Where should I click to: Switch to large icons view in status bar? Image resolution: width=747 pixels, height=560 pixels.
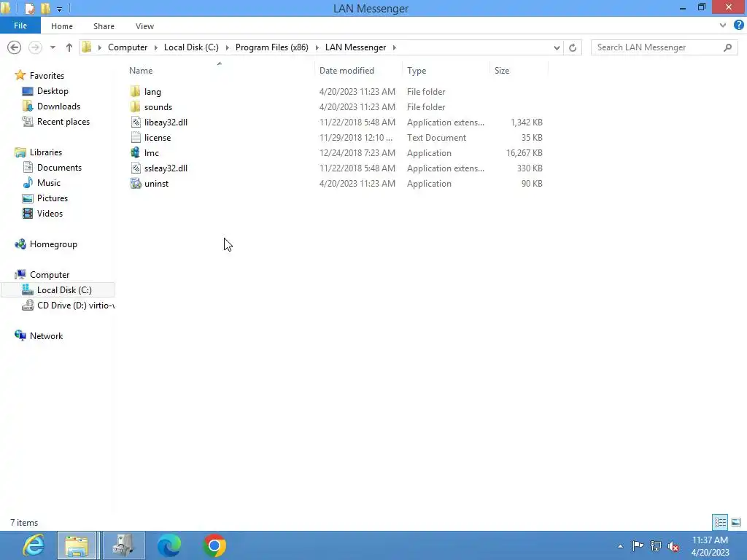(736, 522)
